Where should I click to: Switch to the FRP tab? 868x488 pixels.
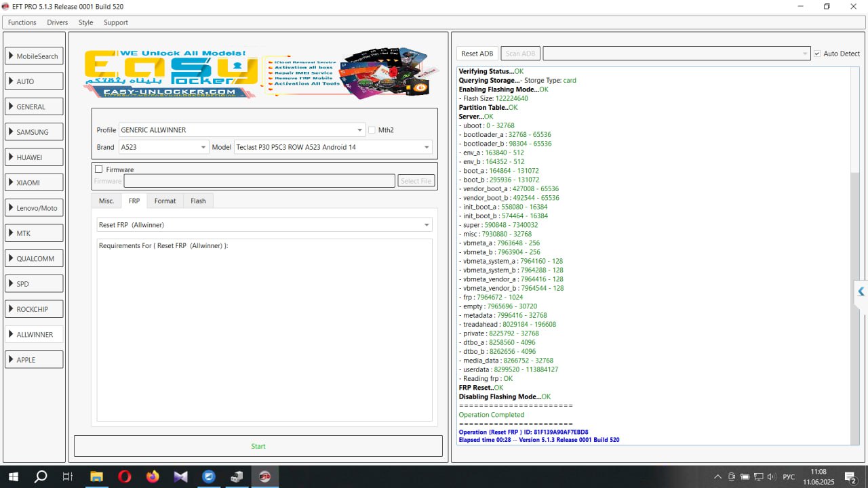tap(134, 201)
